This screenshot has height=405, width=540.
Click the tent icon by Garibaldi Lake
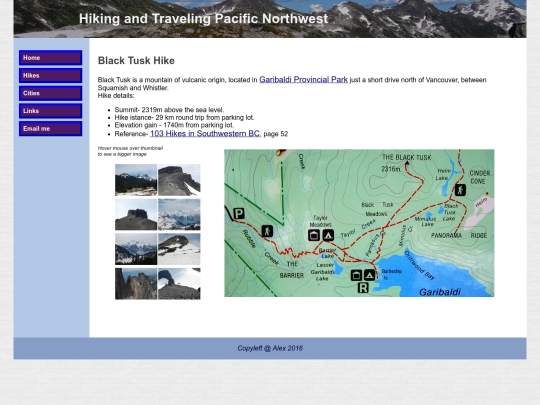coord(370,275)
